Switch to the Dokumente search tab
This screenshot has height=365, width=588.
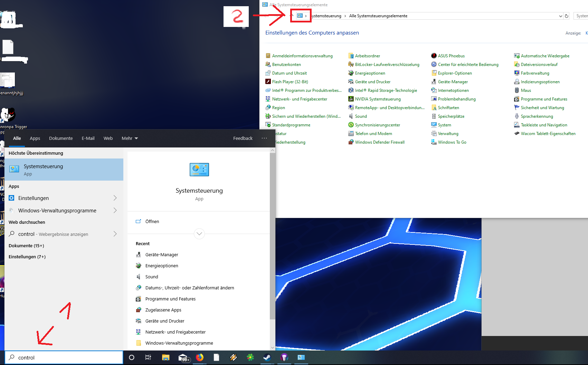pos(61,138)
